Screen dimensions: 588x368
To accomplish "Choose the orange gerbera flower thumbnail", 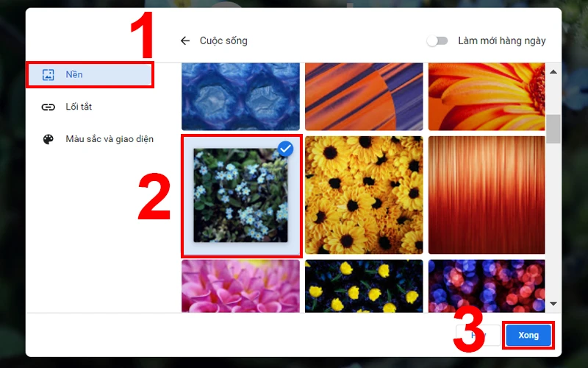I will [x=487, y=96].
